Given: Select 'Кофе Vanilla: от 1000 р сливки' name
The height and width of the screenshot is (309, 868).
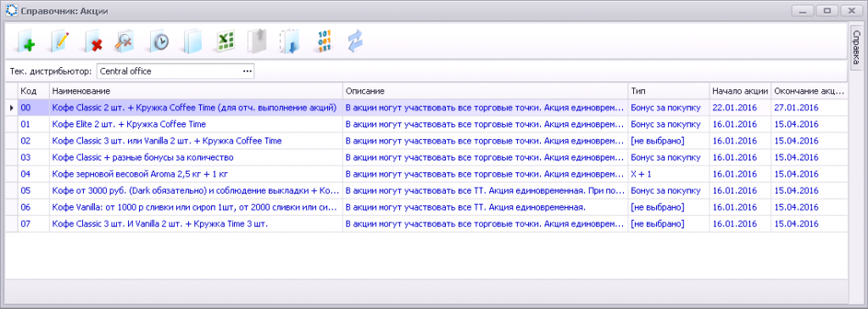Looking at the screenshot, I should 196,207.
